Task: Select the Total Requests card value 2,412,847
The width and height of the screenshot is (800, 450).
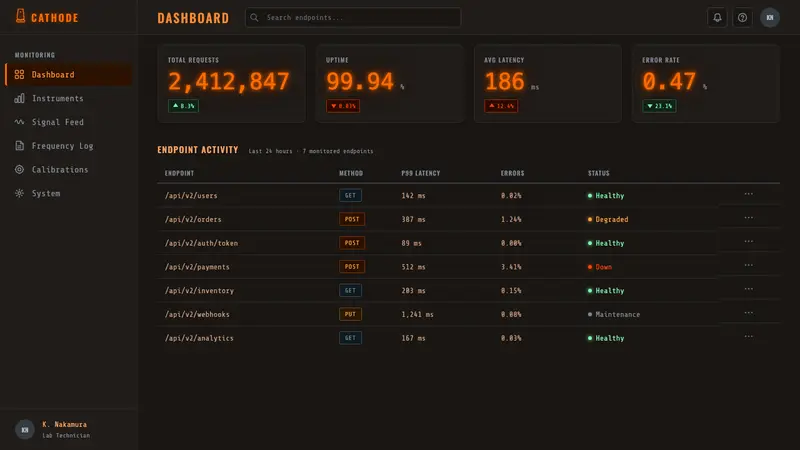Action: [229, 81]
